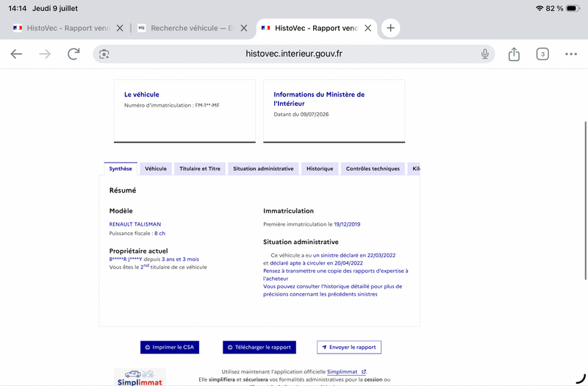Click the Imprimer le CSA button
Screen dimensions: 588x386
(170, 347)
